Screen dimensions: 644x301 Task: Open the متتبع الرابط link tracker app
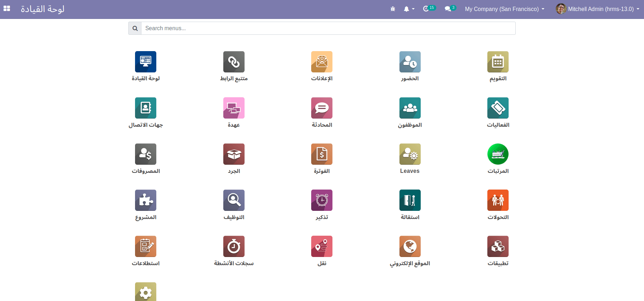234,62
